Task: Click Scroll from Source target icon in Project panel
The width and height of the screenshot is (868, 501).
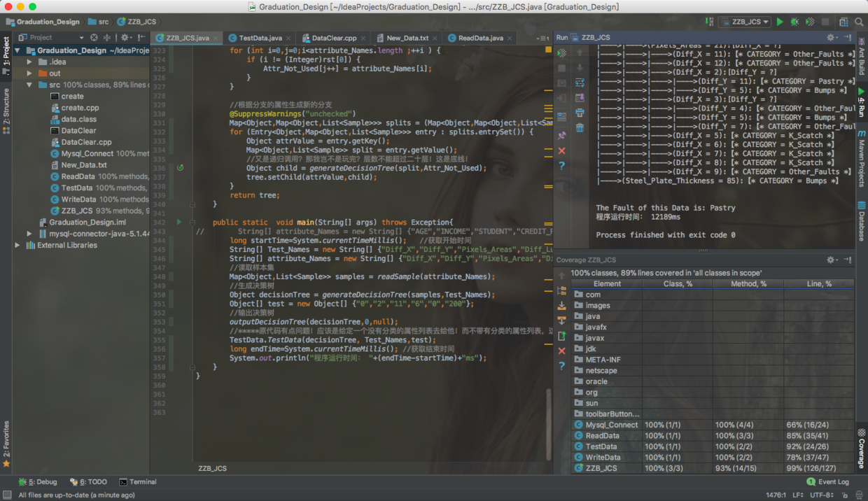Action: [x=94, y=38]
